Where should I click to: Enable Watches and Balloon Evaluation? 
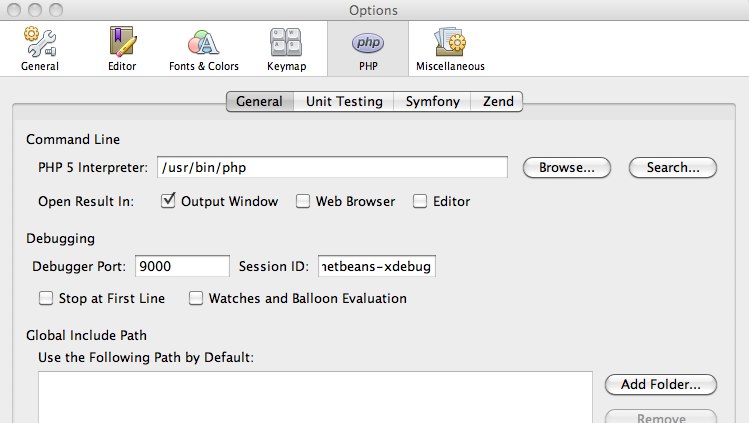point(196,298)
